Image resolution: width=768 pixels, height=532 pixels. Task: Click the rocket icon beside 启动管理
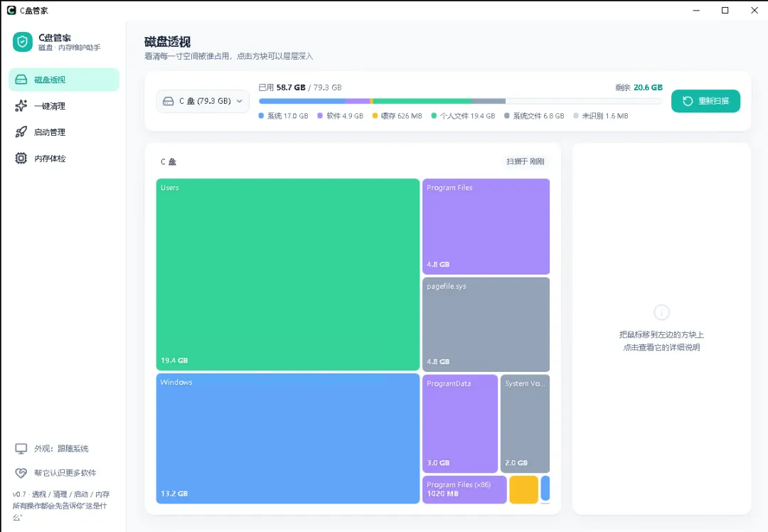21,132
